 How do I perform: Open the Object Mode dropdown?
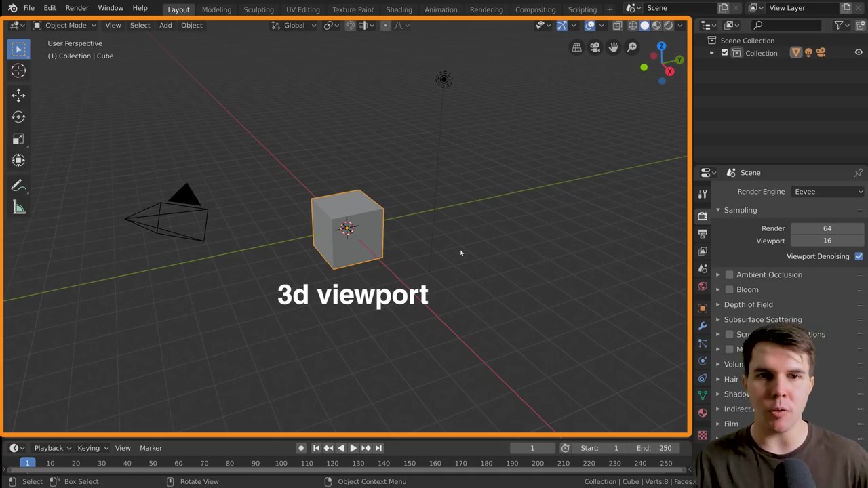pyautogui.click(x=64, y=25)
